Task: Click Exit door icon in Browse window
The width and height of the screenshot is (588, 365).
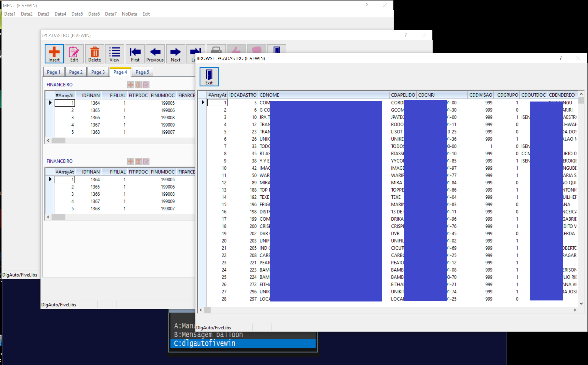Action: [x=209, y=77]
